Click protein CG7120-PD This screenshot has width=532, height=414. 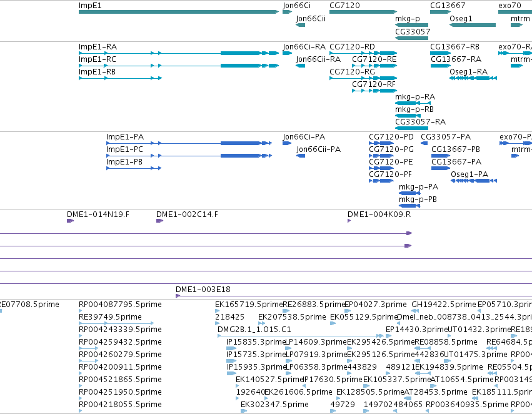pos(381,143)
